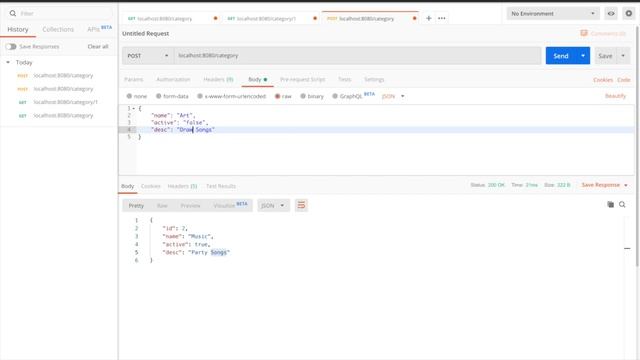
Task: Click the Untitled Request title
Action: coord(145,33)
